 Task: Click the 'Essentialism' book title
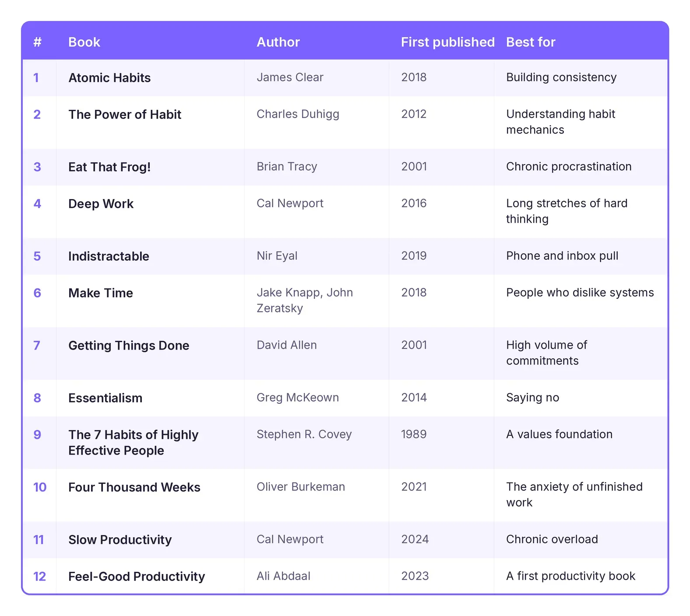(105, 398)
